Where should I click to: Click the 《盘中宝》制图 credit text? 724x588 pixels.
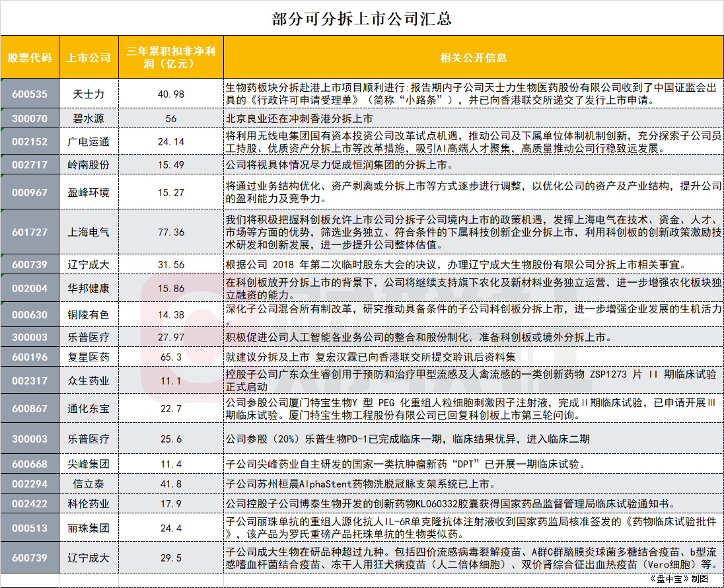point(679,579)
